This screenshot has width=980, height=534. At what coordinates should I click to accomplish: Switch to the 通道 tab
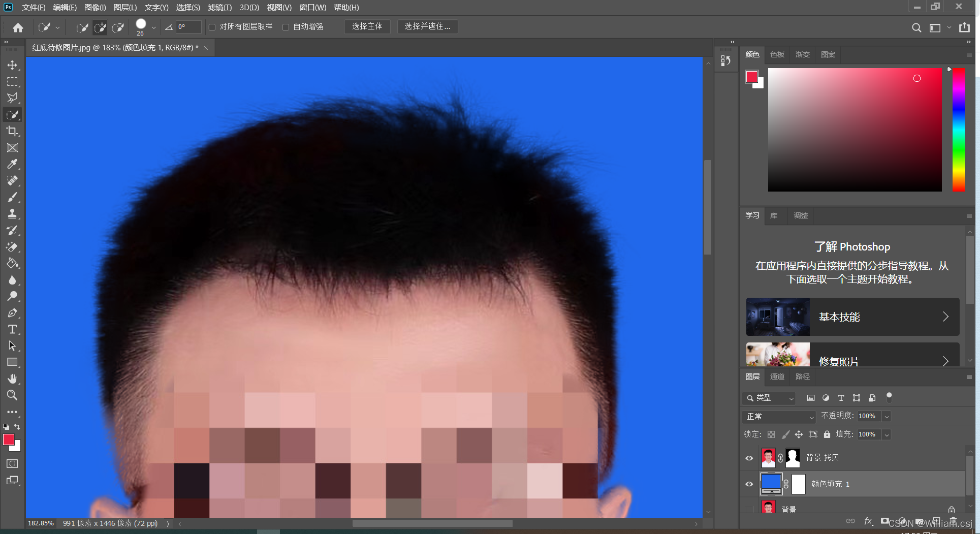(x=777, y=376)
